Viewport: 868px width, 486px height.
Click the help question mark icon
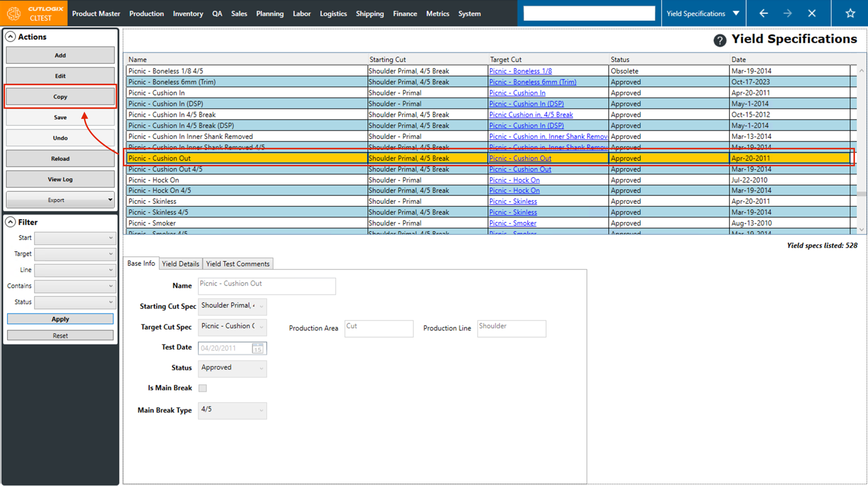click(x=720, y=40)
